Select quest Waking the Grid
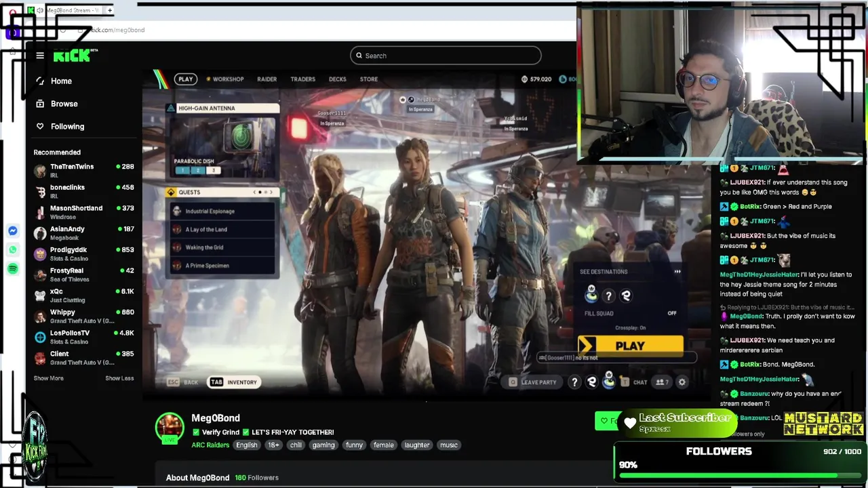Screen dimensions: 868x488 (223, 247)
